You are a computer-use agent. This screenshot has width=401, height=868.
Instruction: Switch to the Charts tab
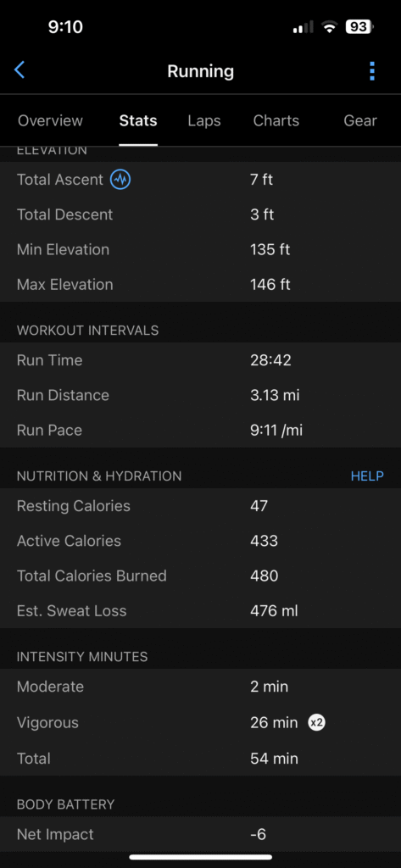[276, 120]
